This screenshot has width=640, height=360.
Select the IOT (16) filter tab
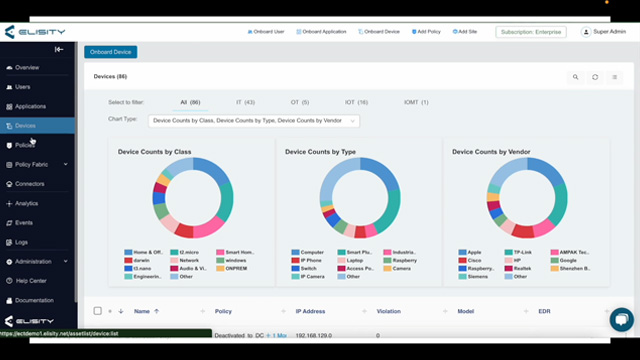tap(356, 102)
